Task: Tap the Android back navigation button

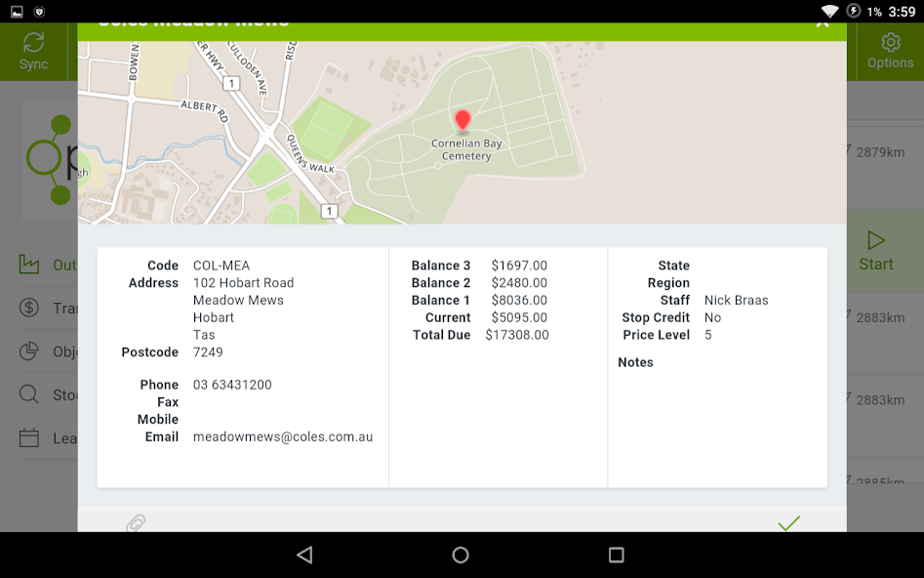Action: pos(304,555)
